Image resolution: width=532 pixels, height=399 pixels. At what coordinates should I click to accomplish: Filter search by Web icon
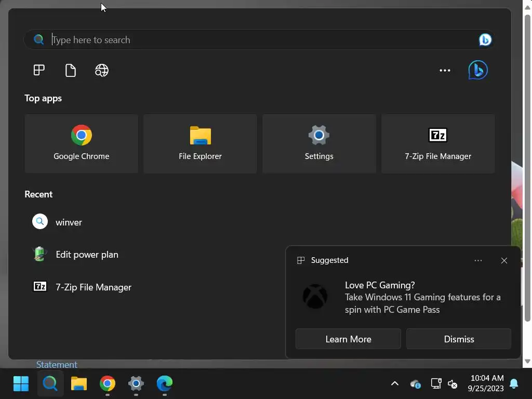pyautogui.click(x=102, y=70)
